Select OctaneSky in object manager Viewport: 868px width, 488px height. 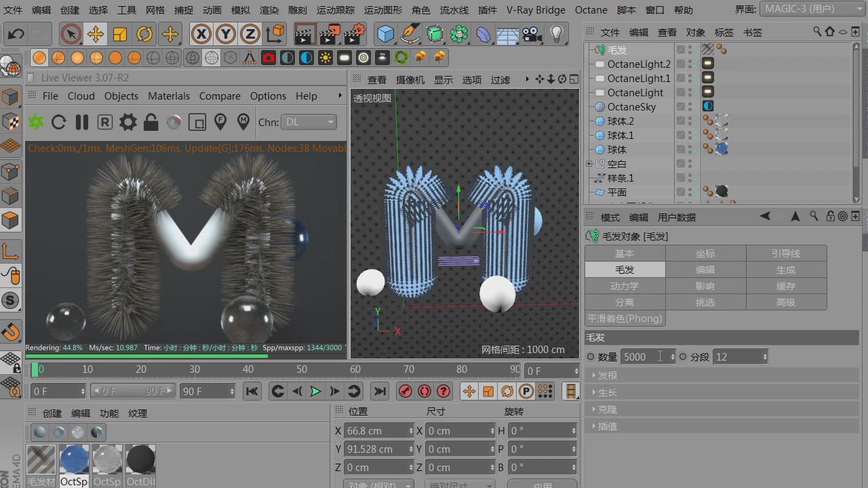point(631,107)
